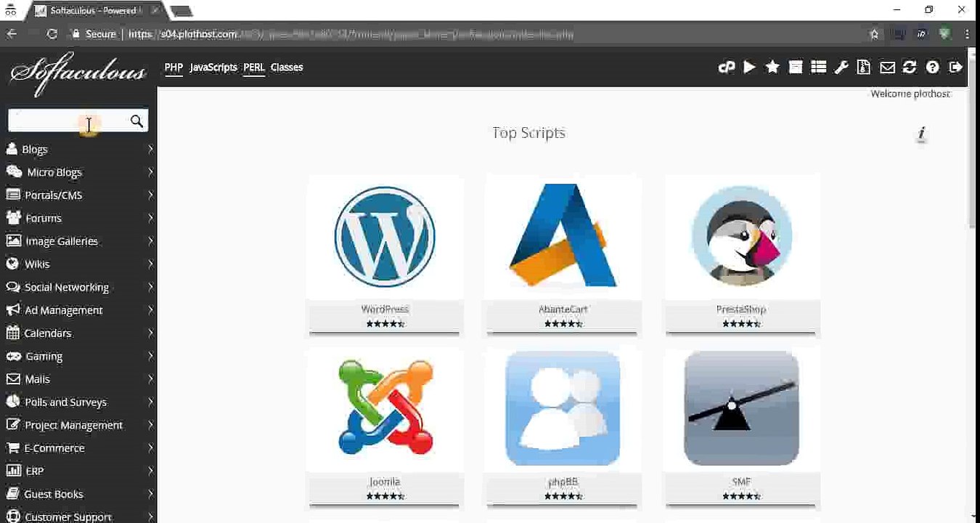
Task: Open the backups archive box icon
Action: click(x=796, y=67)
